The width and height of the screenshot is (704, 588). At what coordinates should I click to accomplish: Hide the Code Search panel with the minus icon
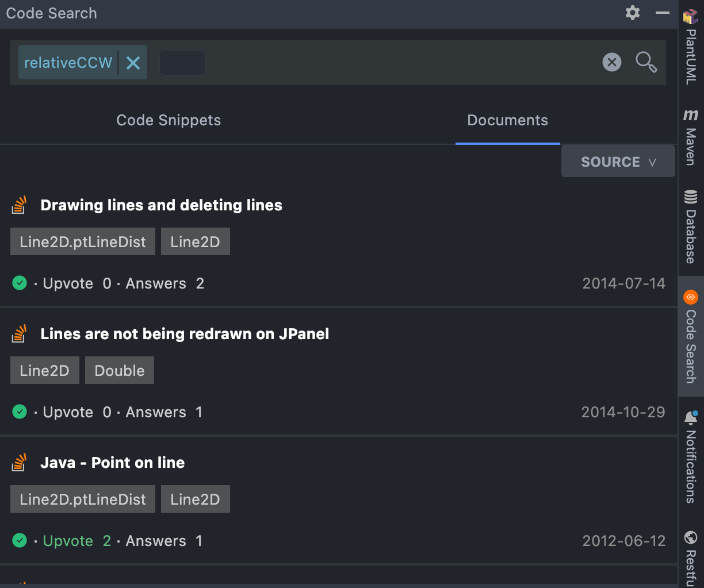(663, 13)
